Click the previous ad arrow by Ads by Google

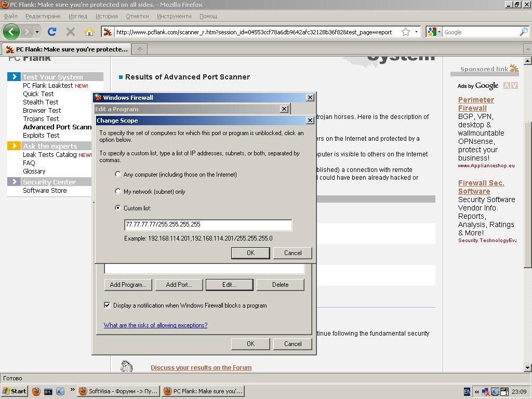pos(506,86)
